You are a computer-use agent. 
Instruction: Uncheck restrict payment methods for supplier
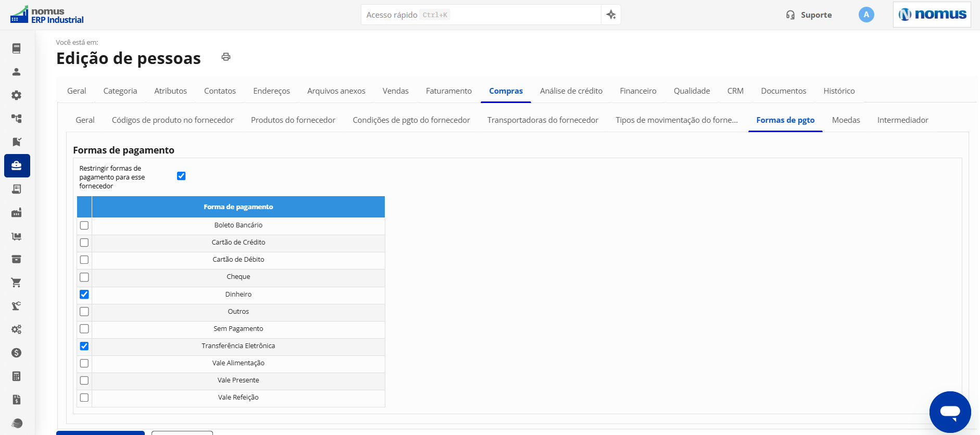[x=181, y=176]
